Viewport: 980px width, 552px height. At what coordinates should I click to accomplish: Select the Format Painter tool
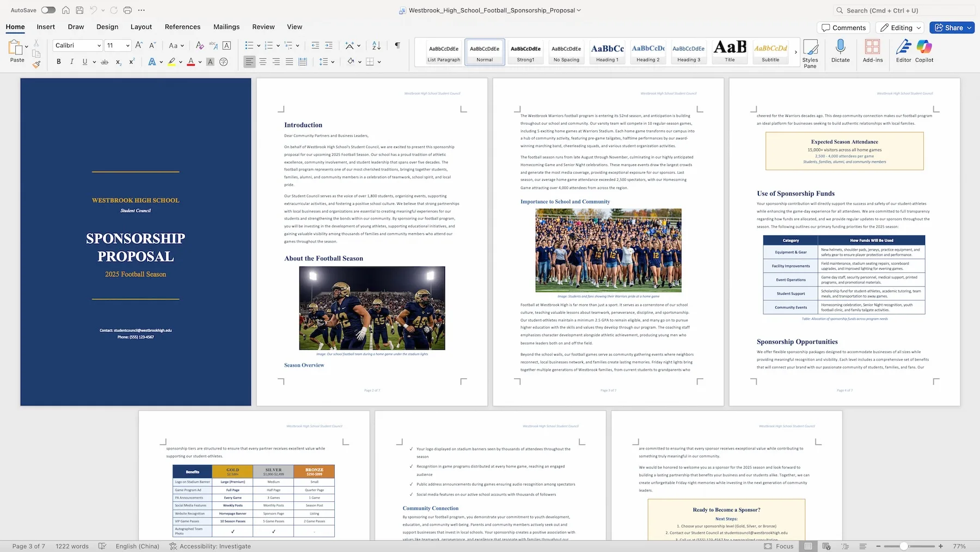(x=36, y=64)
